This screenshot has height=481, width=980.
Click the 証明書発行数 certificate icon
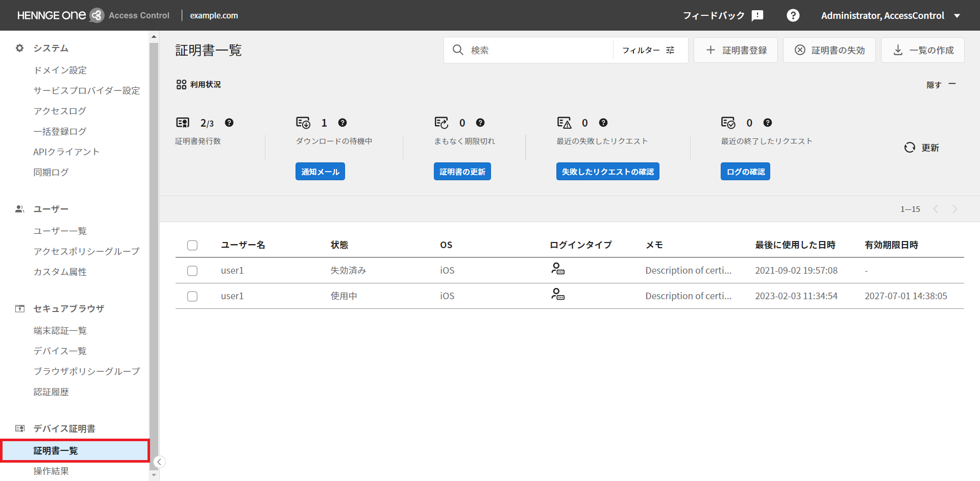pos(183,123)
